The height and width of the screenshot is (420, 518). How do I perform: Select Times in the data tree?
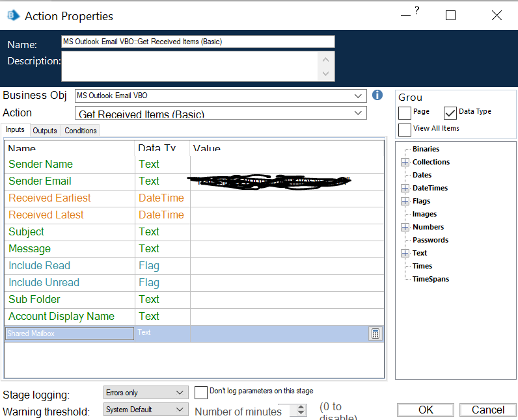point(422,266)
